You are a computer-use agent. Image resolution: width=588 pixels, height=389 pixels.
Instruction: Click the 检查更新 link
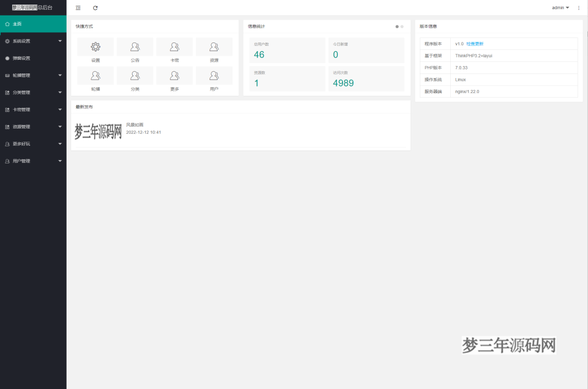tap(475, 44)
